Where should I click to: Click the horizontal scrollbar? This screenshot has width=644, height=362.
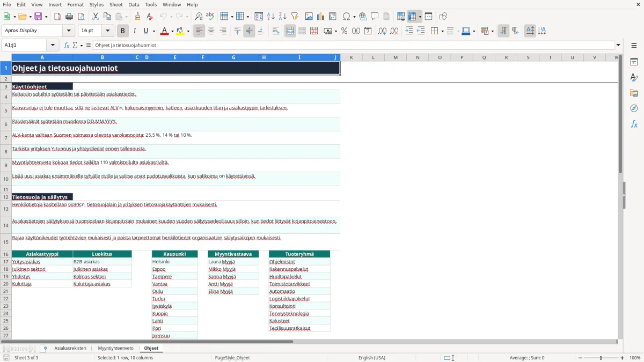pyautogui.click(x=309, y=342)
